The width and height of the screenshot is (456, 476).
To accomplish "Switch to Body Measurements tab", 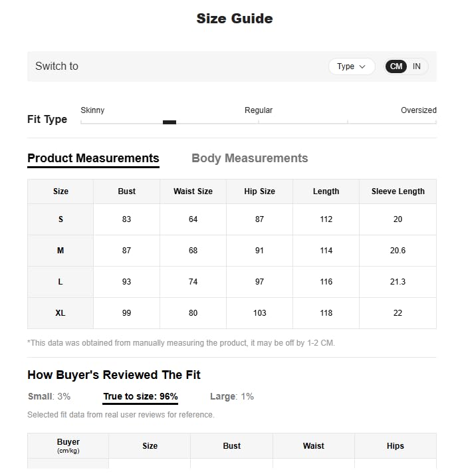I will click(249, 158).
